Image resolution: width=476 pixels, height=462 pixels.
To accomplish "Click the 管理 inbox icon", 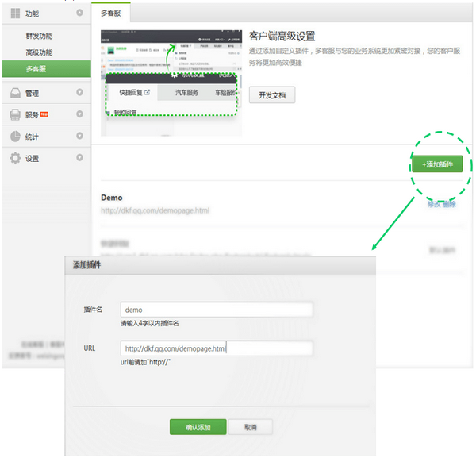I will click(x=15, y=93).
